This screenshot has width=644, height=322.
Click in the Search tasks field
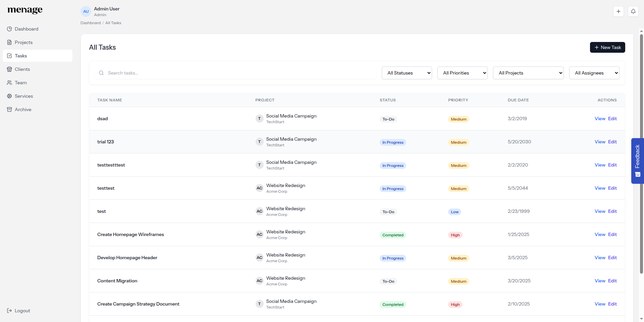click(235, 73)
